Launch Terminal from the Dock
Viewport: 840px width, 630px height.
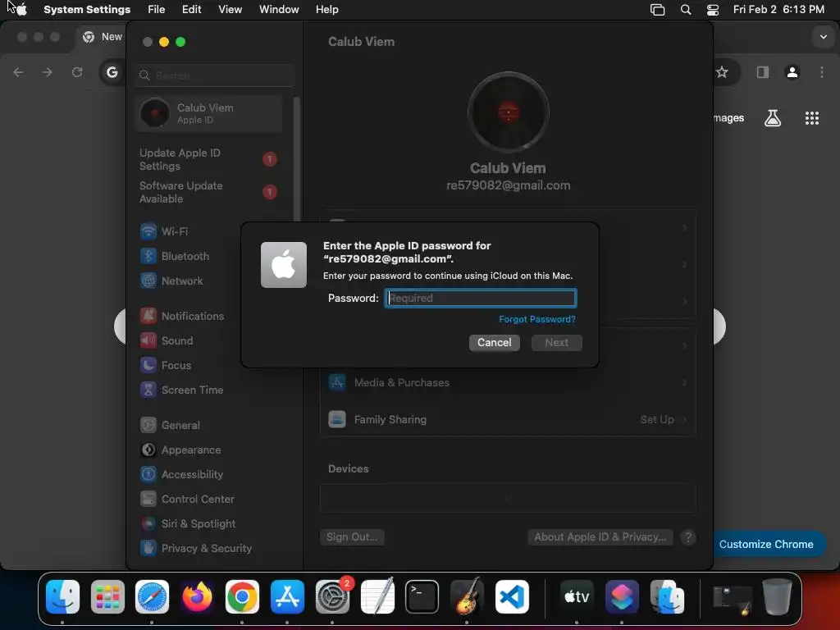click(422, 597)
